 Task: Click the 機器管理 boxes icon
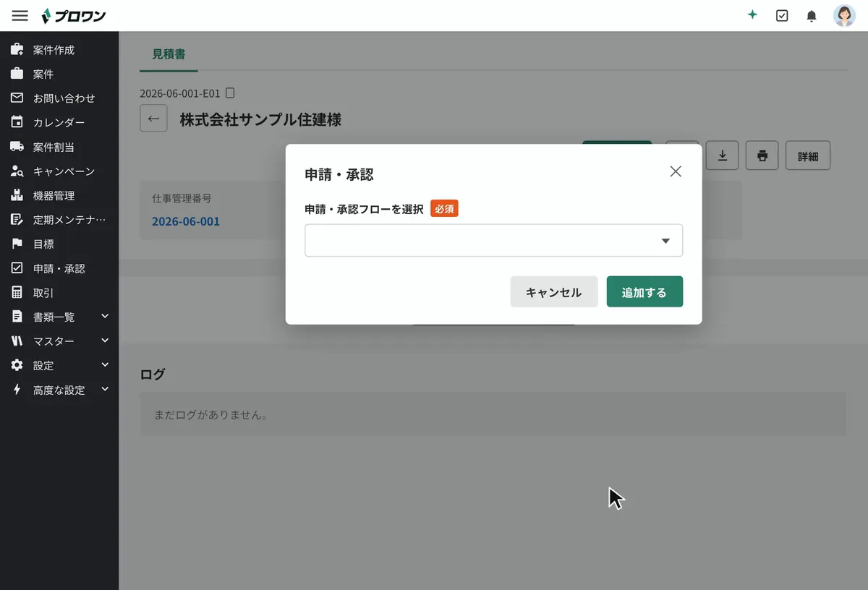click(x=17, y=195)
